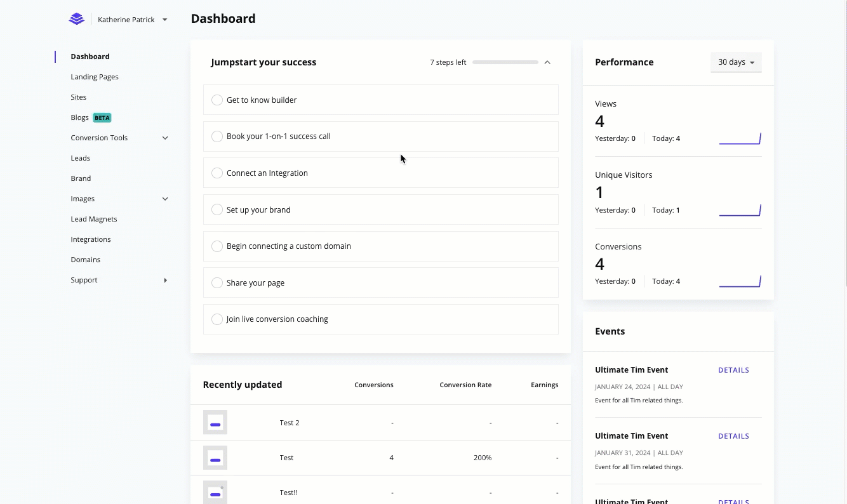Check the Share your page circle
The width and height of the screenshot is (847, 504).
coord(217,283)
